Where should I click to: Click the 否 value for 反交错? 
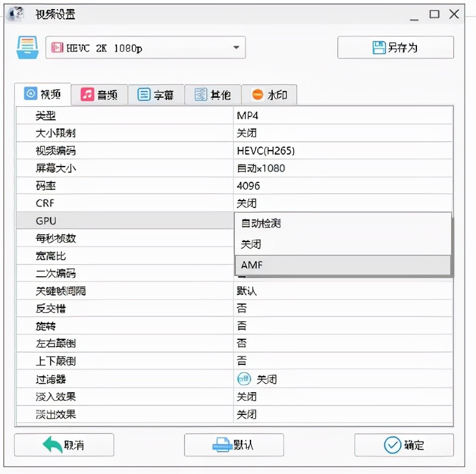(x=241, y=308)
